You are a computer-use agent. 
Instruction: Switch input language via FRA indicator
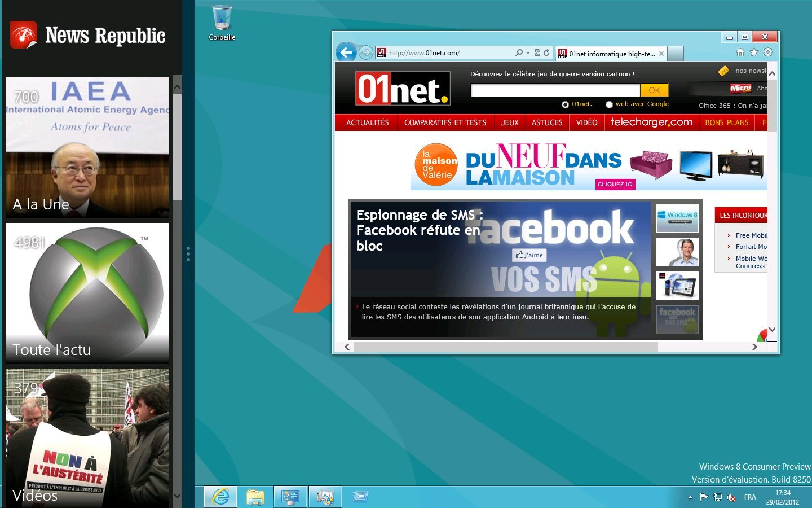pos(750,497)
